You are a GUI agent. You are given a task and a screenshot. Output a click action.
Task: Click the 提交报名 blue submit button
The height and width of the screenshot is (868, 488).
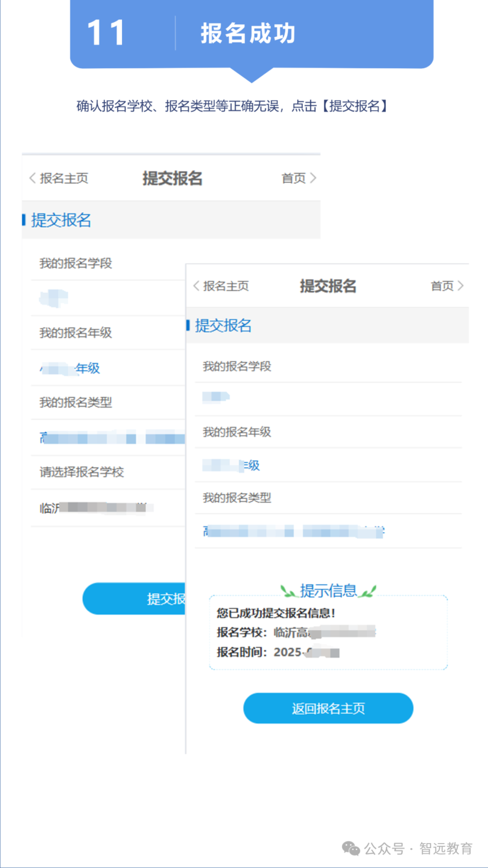pos(134,598)
